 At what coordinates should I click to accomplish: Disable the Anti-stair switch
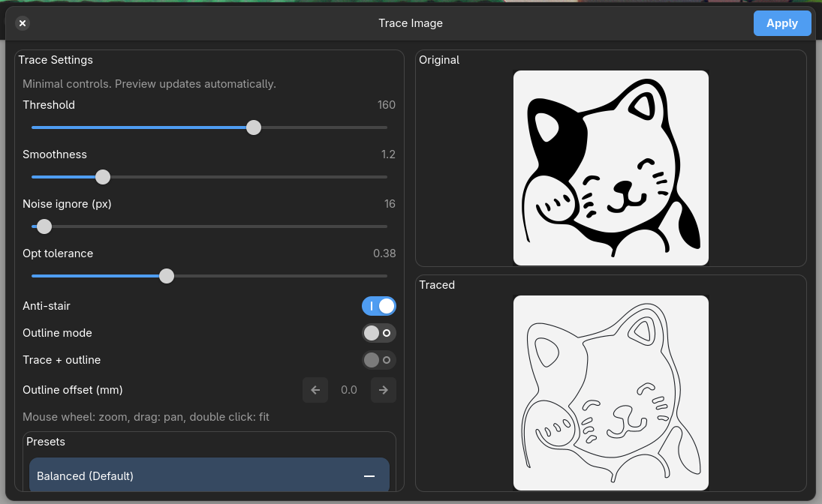coord(378,306)
